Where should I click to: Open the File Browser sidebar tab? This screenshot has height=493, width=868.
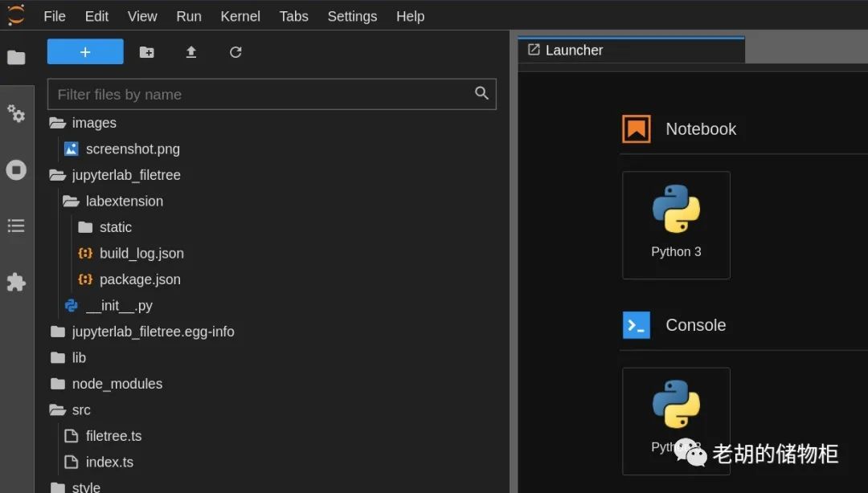[x=16, y=58]
